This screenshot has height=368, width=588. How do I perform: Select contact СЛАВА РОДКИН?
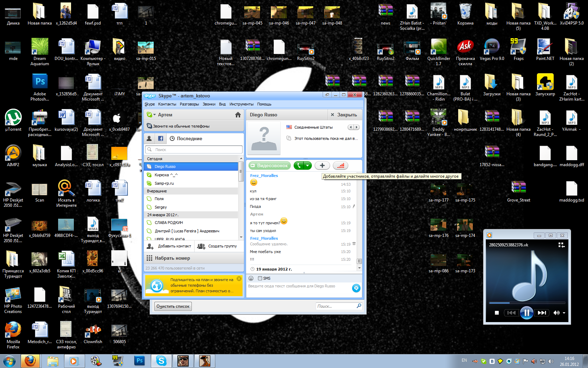[x=191, y=223]
